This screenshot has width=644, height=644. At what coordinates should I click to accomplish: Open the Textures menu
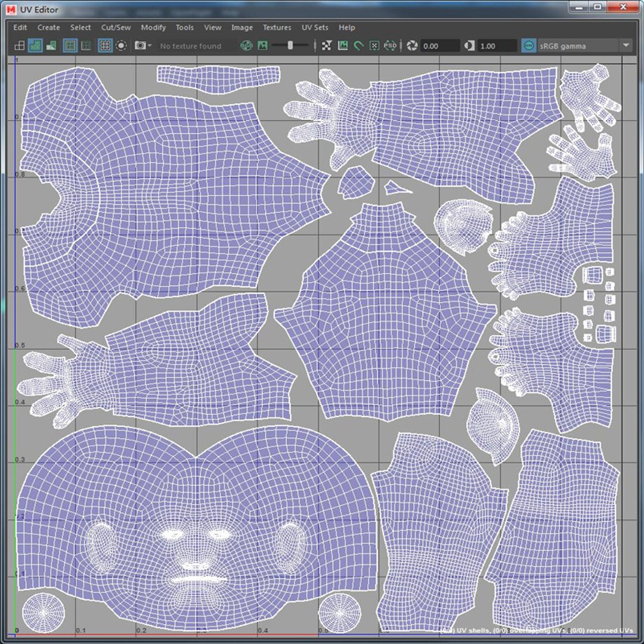pos(277,27)
